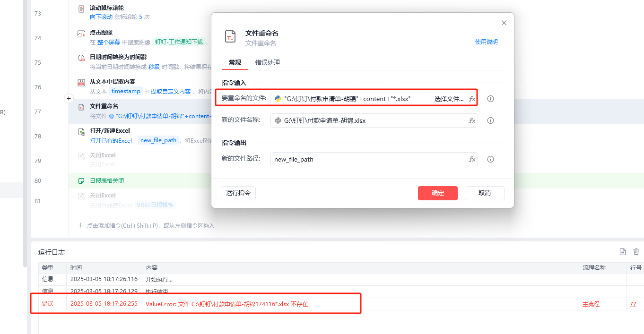The width and height of the screenshot is (644, 334).
Task: Click the 主流程 cell in error row
Action: point(591,304)
